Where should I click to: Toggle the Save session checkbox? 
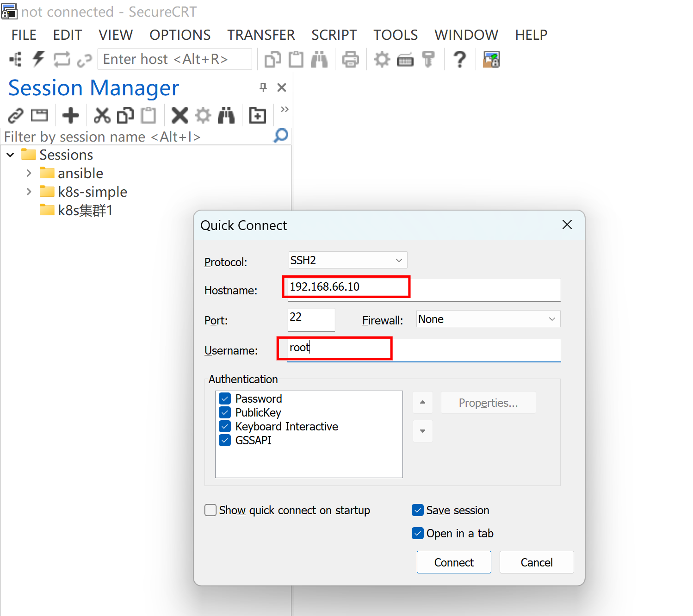pyautogui.click(x=418, y=510)
